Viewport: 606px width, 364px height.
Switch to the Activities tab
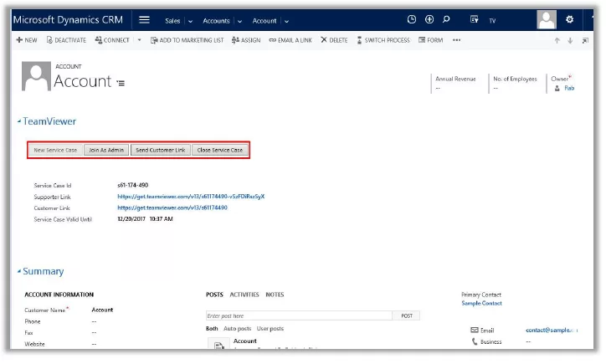point(244,295)
